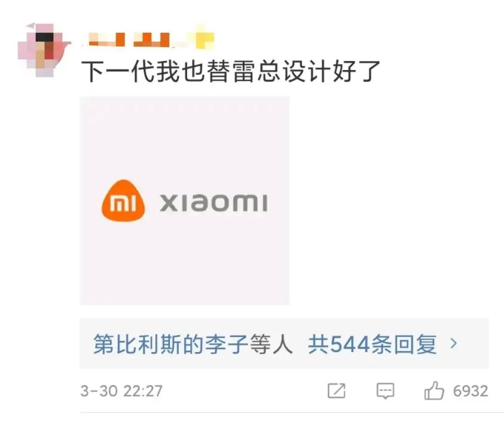Open the attached Xiaomi logo image

click(184, 200)
